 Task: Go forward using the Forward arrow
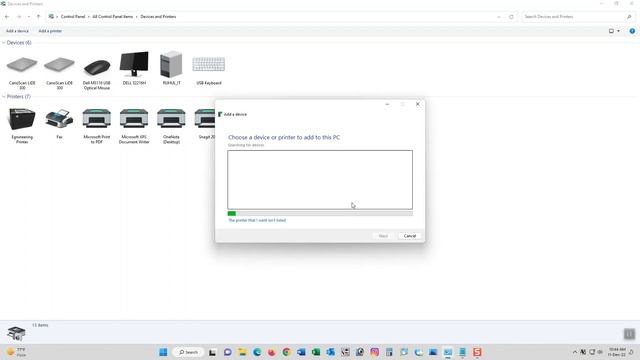[x=19, y=17]
